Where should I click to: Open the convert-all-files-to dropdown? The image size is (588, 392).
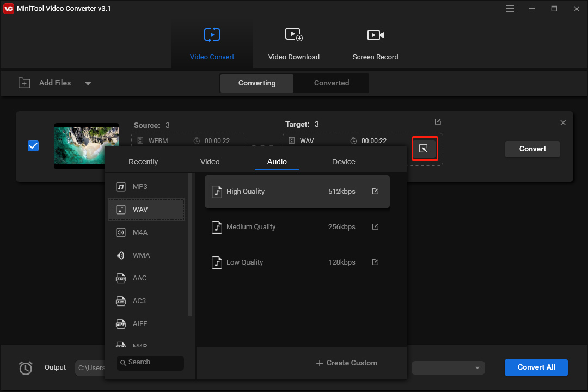tap(448, 367)
